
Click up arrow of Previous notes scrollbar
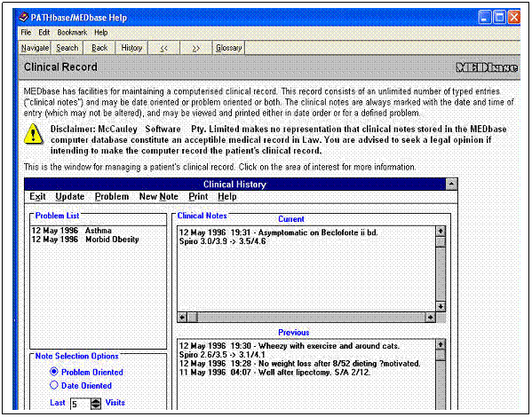441,345
